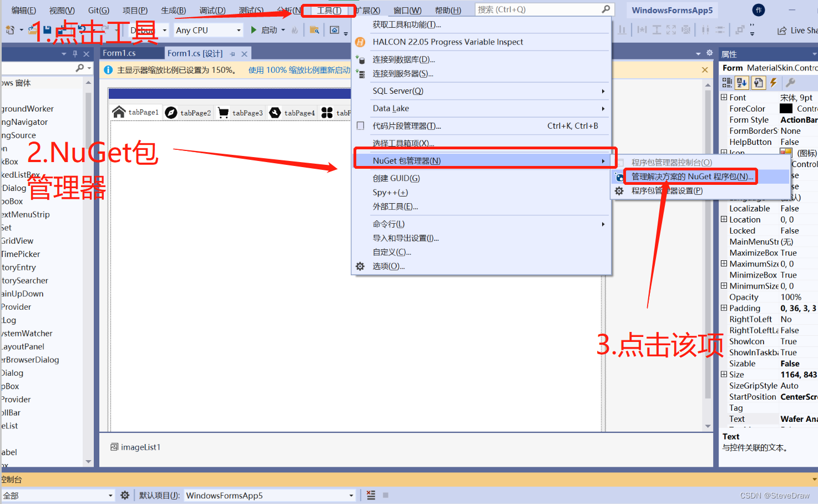Open the 工具(T) menu

pos(329,10)
